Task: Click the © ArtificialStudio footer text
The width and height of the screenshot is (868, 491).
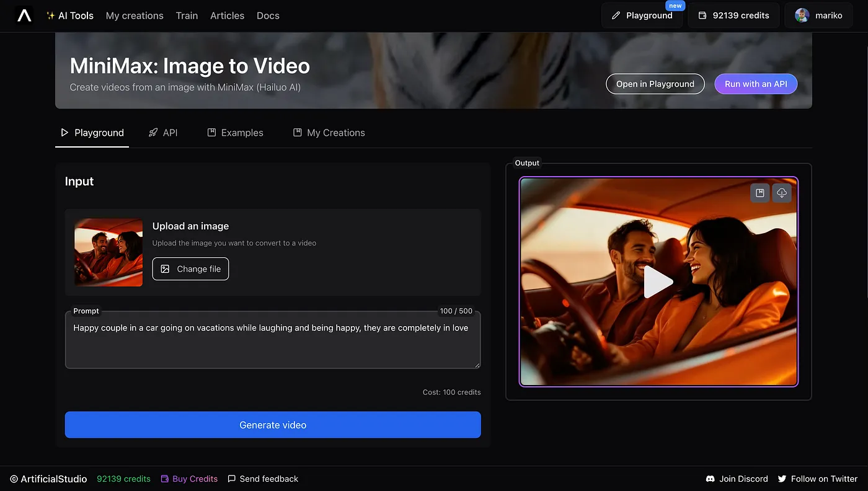Action: 48,479
